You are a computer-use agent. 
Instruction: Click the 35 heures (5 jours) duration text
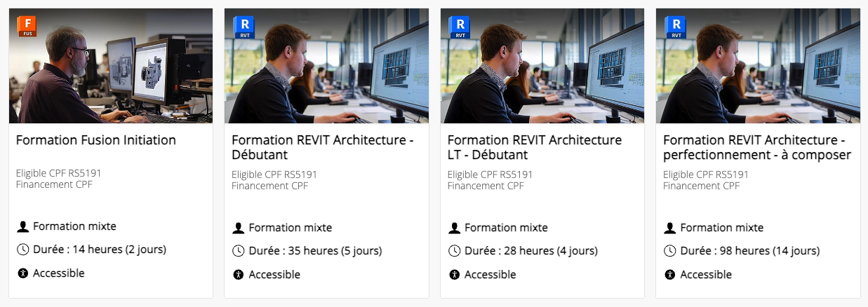[x=315, y=251]
